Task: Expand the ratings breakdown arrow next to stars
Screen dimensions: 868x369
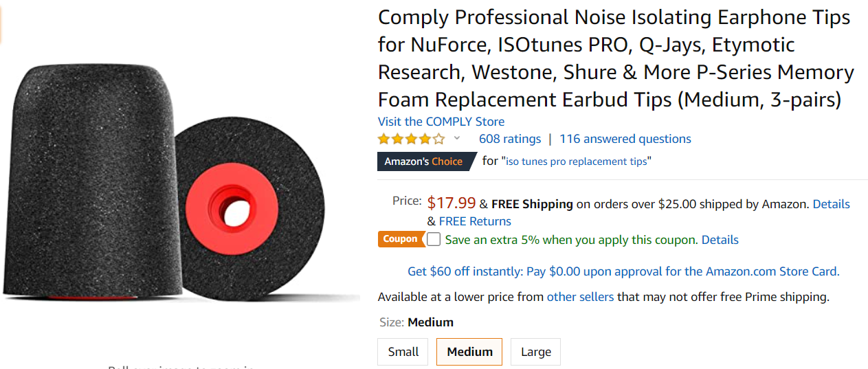Action: pos(457,138)
